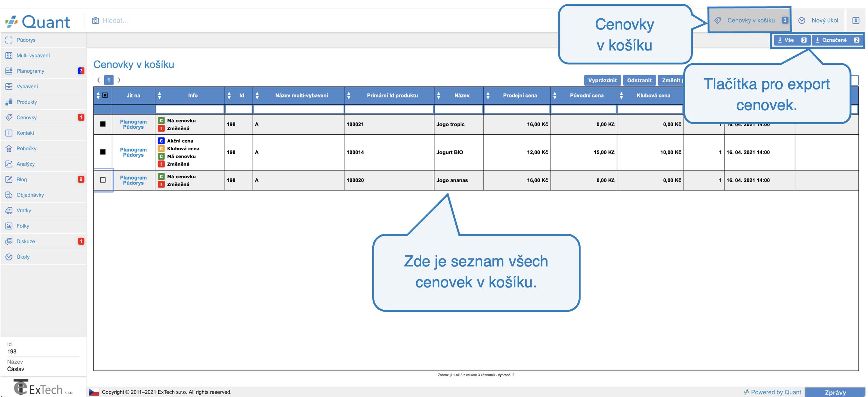
Task: Click Primární Id produktu filter field
Action: pyautogui.click(x=389, y=109)
